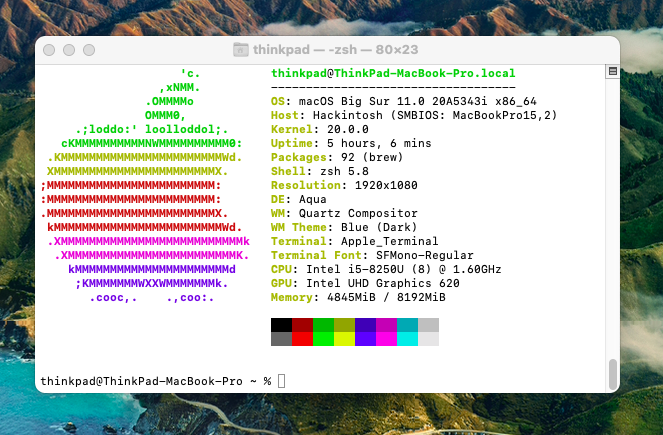Click the gray minimize button of Terminal window
The image size is (663, 435).
tap(69, 50)
